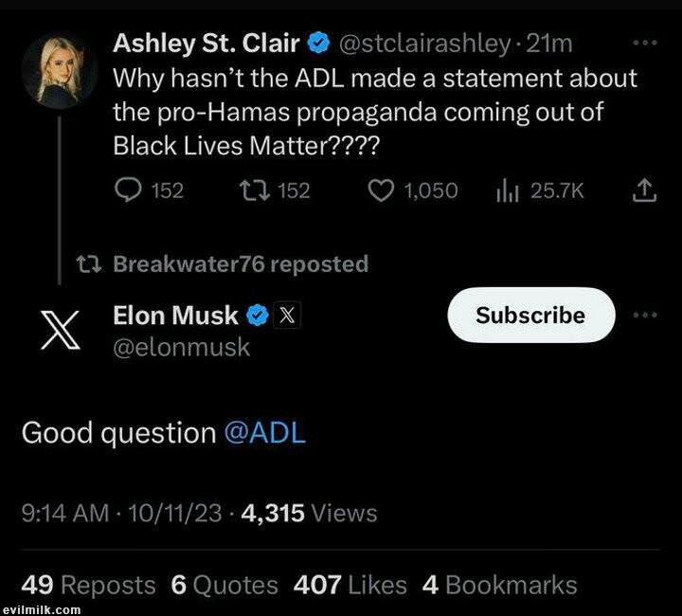This screenshot has height=616, width=682.
Task: Click the Breakwater76 reposted label
Action: click(240, 263)
